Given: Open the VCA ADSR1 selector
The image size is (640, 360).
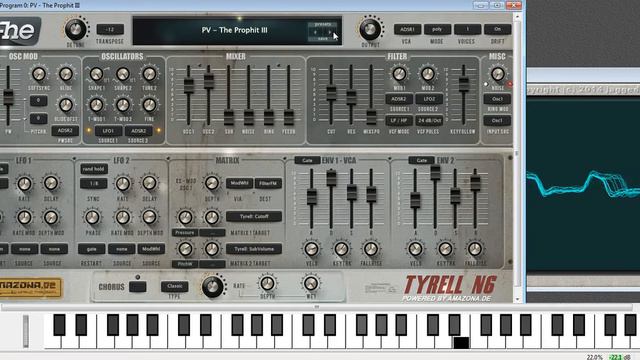Looking at the screenshot, I should point(407,29).
